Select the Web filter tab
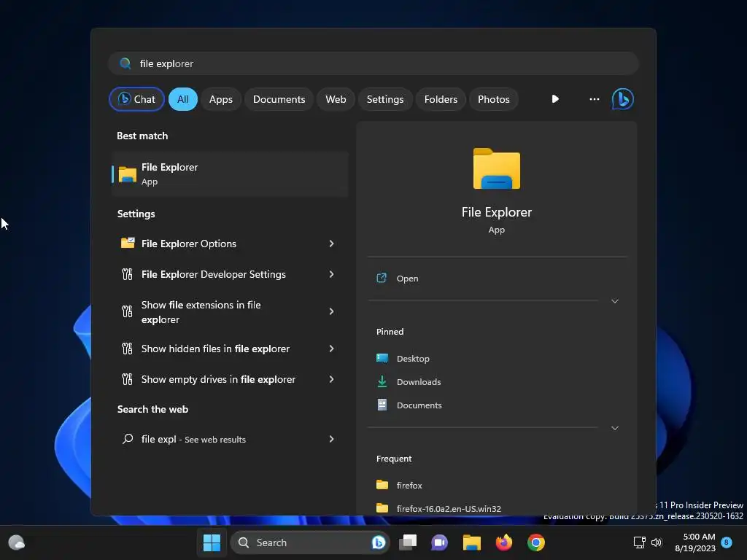The image size is (747, 560). 336,99
